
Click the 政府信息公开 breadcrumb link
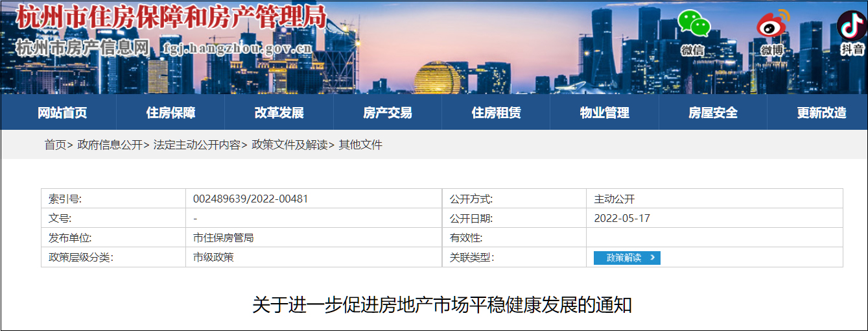110,145
